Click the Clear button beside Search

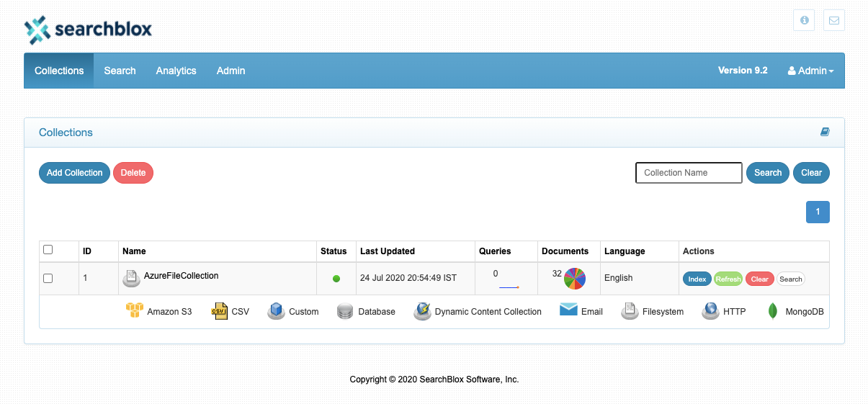pos(812,173)
